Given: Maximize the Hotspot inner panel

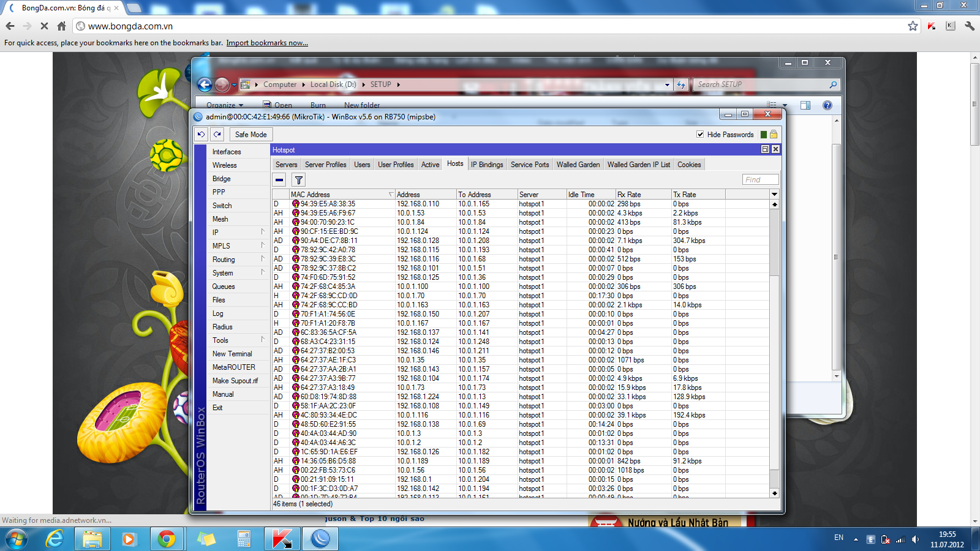Looking at the screenshot, I should 765,149.
